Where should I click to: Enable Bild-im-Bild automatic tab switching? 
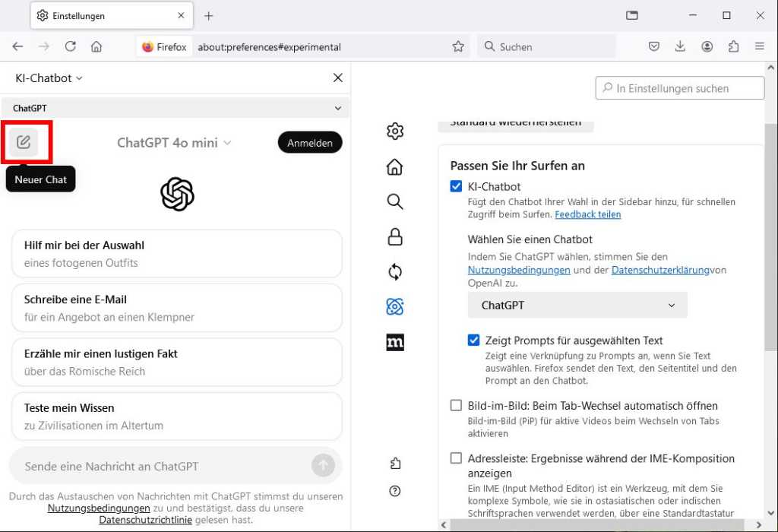tap(456, 405)
